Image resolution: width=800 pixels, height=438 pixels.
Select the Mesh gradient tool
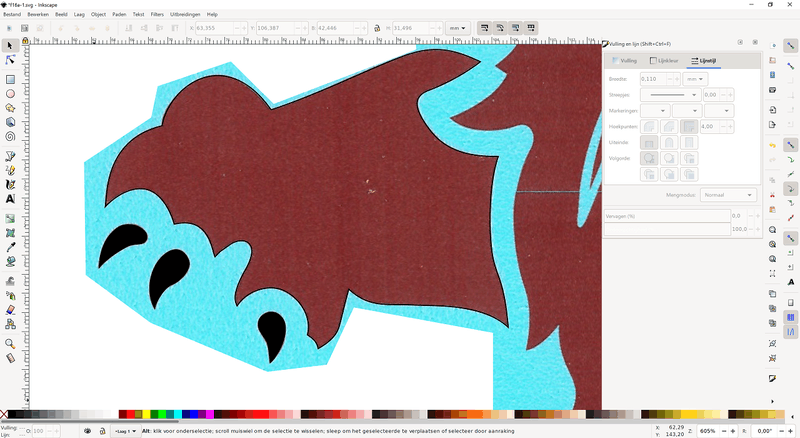pyautogui.click(x=10, y=233)
